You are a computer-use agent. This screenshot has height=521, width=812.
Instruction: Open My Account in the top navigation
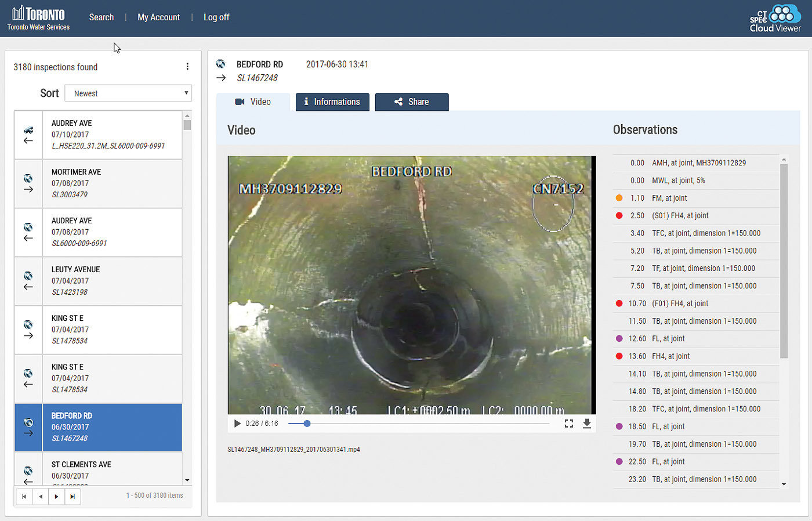[158, 17]
